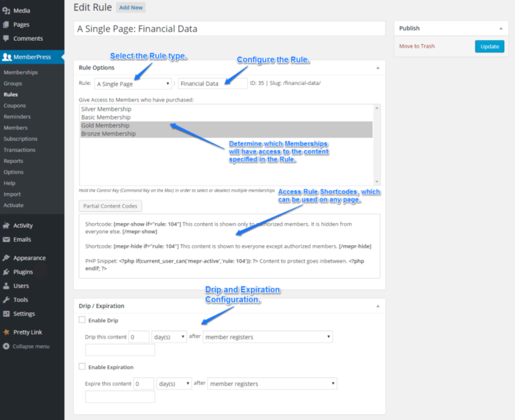Click the Financial Data page input
Screen dimensions: 515x420
click(x=213, y=83)
